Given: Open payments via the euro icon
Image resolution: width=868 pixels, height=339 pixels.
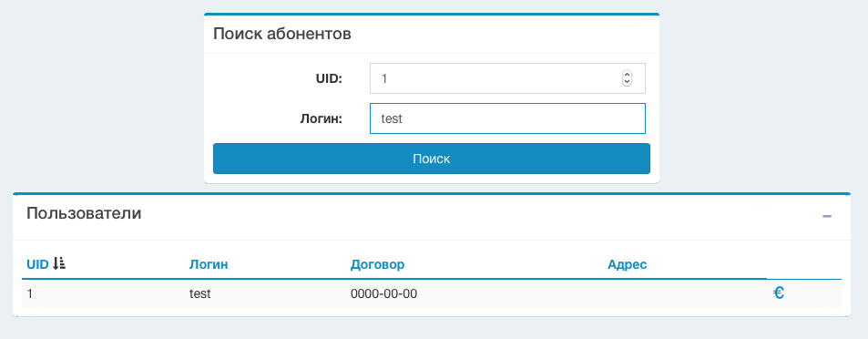Looking at the screenshot, I should point(779,293).
